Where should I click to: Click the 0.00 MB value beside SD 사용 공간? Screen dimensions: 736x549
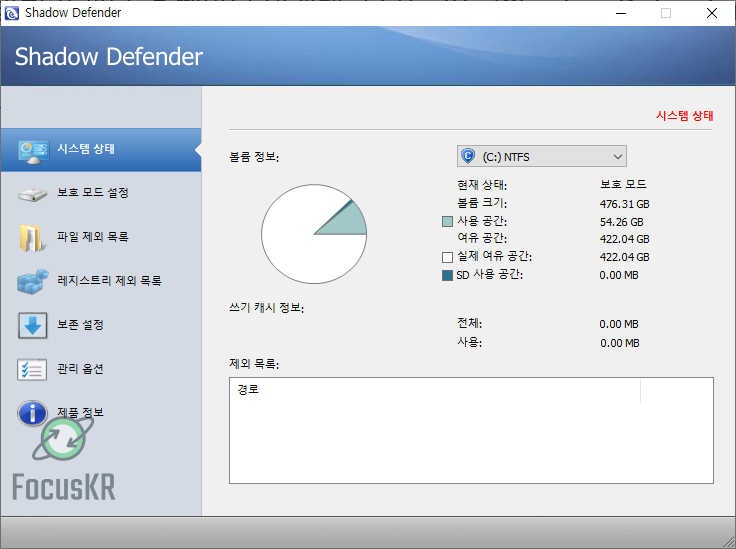[619, 275]
